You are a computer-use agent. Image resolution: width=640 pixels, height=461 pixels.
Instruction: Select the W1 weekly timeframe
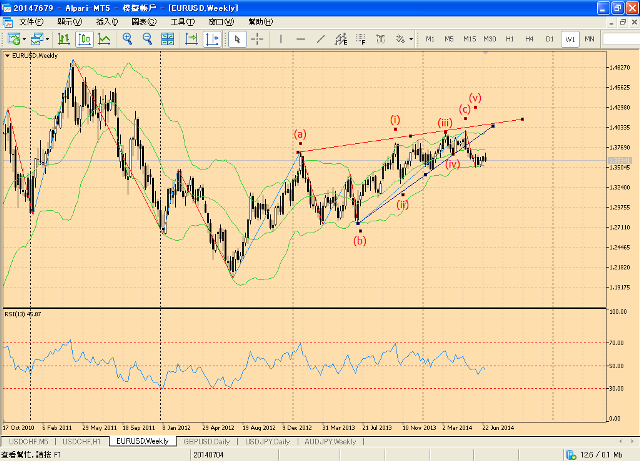click(570, 39)
